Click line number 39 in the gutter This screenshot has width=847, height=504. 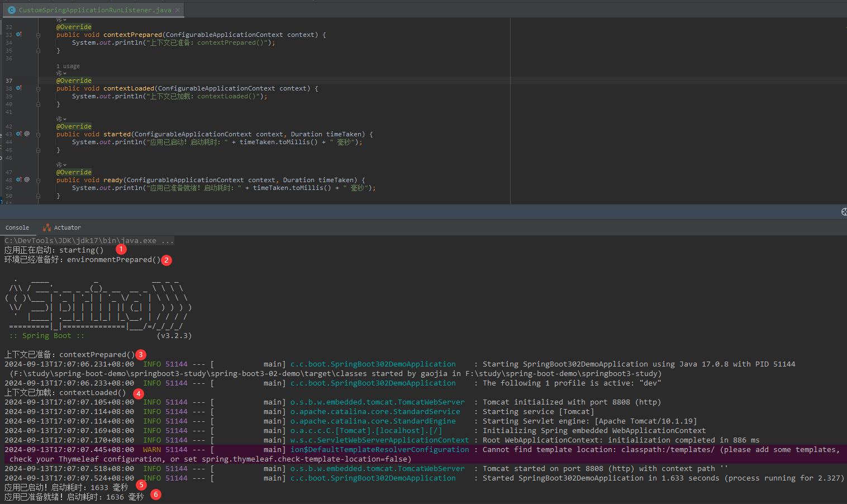click(x=9, y=96)
